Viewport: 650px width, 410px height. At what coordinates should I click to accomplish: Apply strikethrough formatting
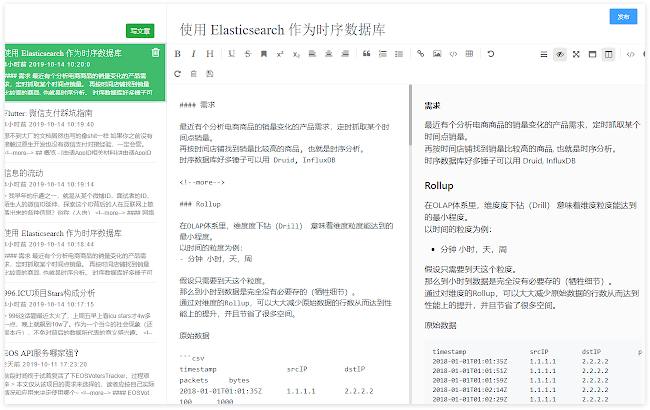click(247, 54)
